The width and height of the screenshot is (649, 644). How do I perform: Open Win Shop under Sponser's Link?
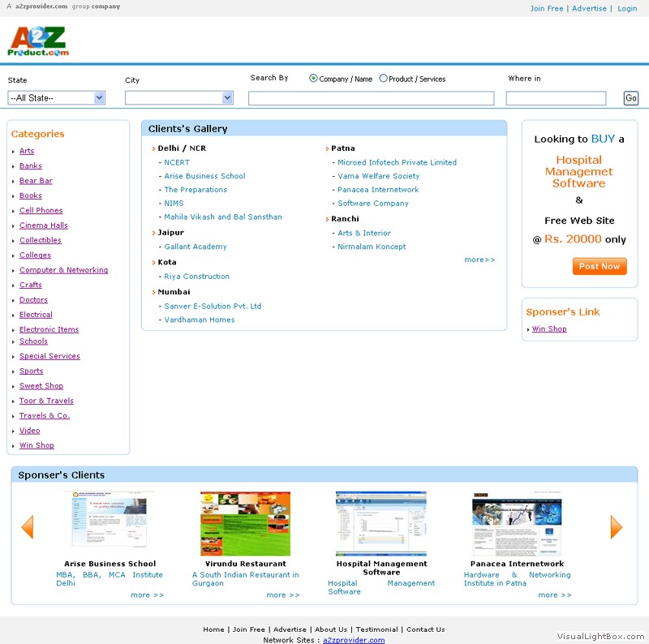coord(549,329)
